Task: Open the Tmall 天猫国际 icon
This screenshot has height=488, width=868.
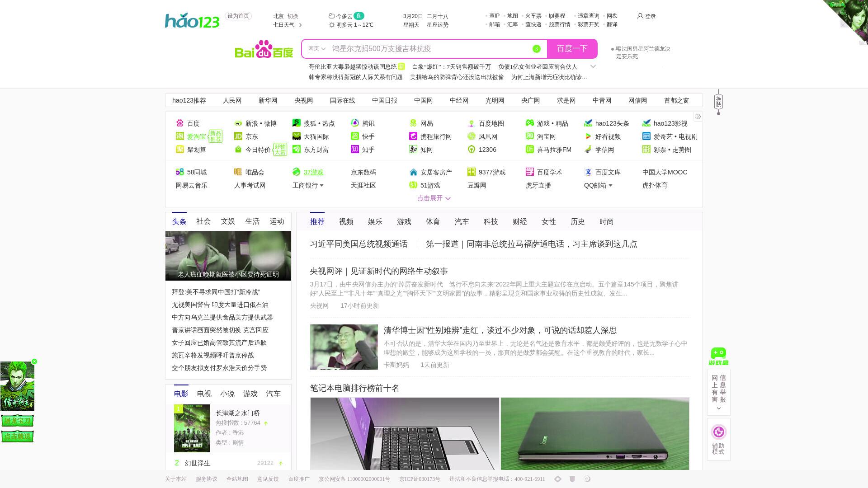Action: click(x=297, y=136)
